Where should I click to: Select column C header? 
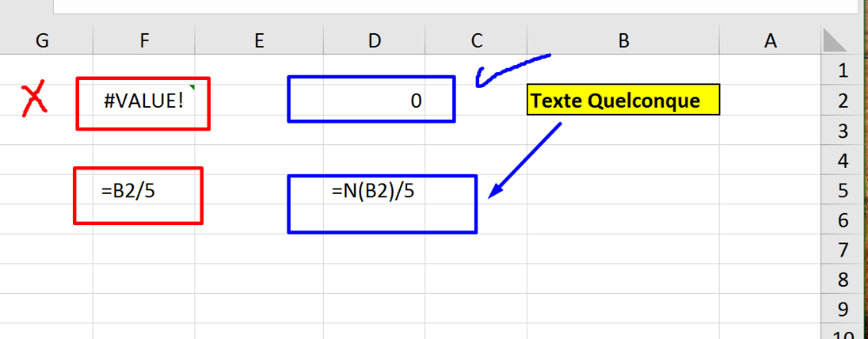pos(477,41)
